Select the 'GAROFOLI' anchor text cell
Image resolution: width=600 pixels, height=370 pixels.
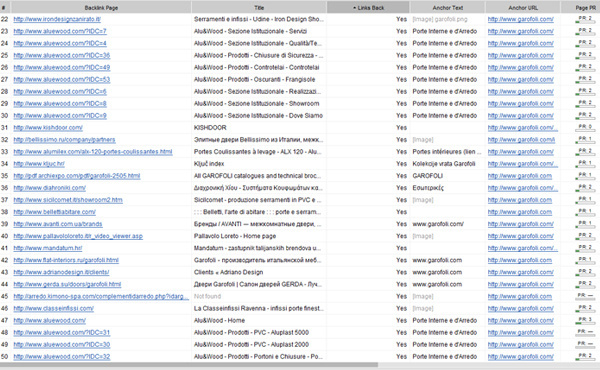(427, 176)
